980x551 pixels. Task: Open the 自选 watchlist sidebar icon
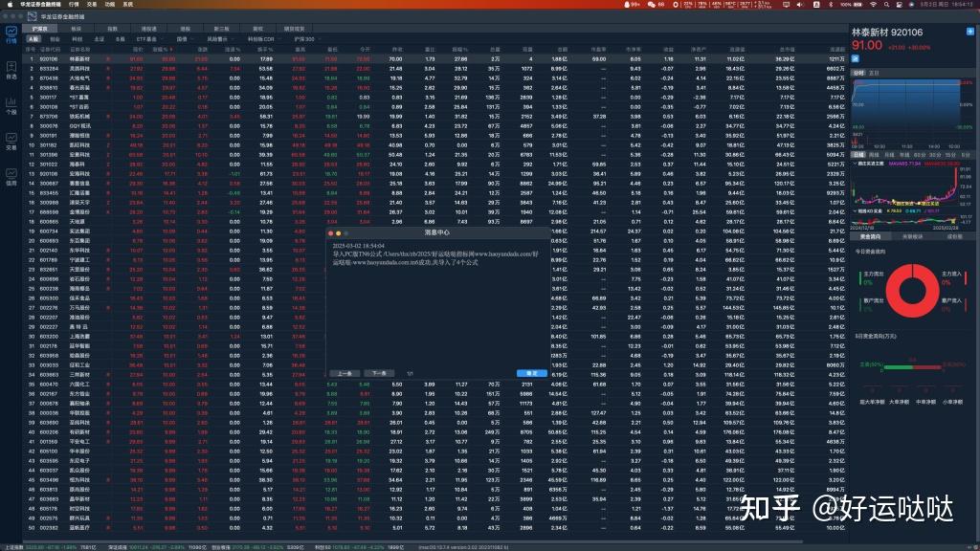tap(11, 69)
